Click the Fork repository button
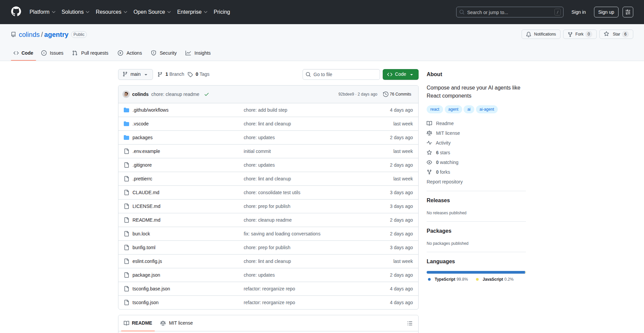The width and height of the screenshot is (644, 333). [579, 34]
